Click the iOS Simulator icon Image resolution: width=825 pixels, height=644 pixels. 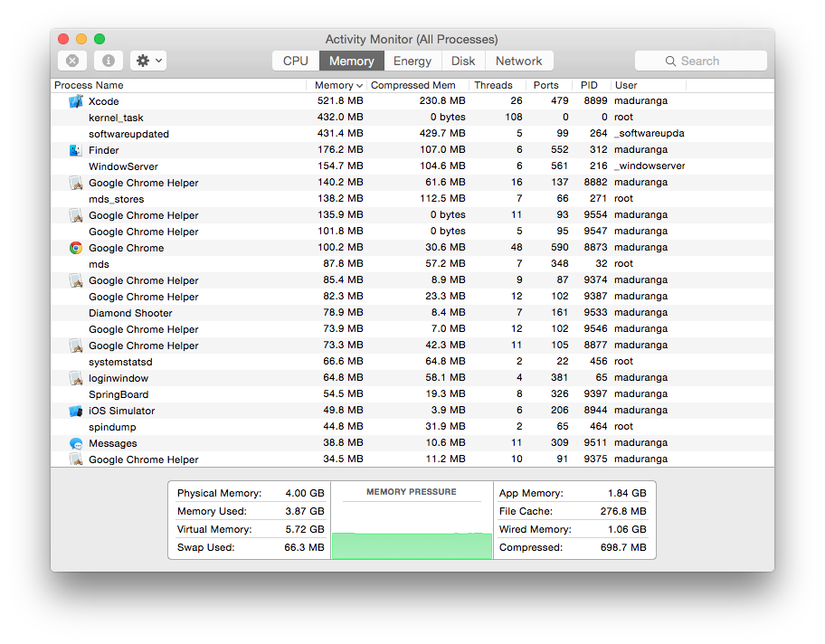pos(76,411)
